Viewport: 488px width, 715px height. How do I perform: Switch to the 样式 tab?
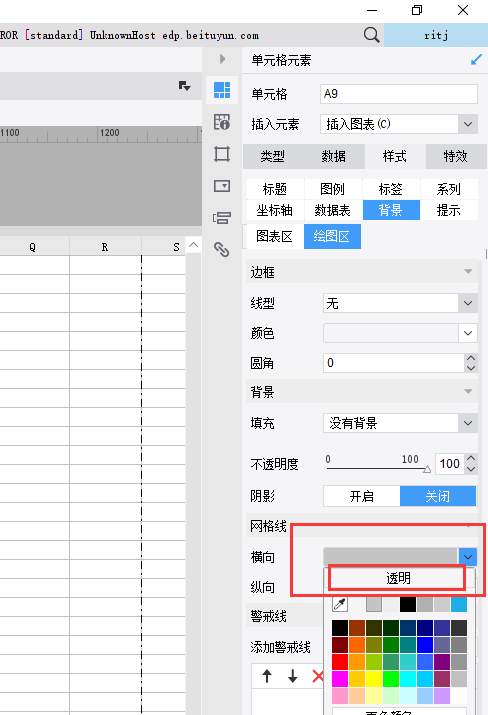(395, 156)
